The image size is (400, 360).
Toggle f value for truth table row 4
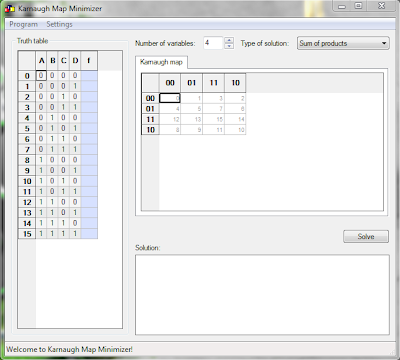click(89, 118)
